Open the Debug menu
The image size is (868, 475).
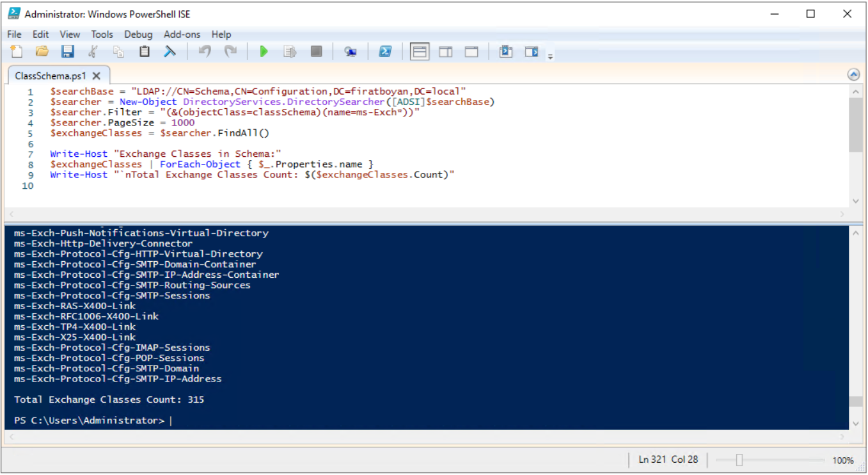click(x=138, y=35)
